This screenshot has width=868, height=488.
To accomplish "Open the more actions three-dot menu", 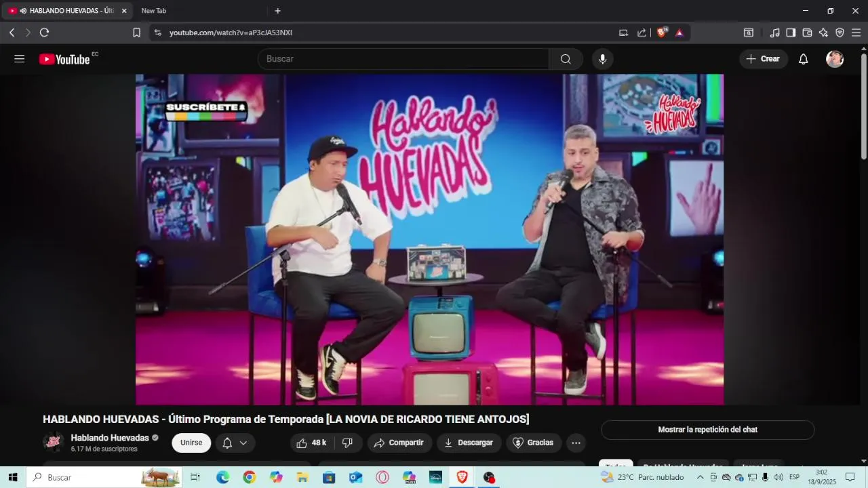I will click(576, 443).
